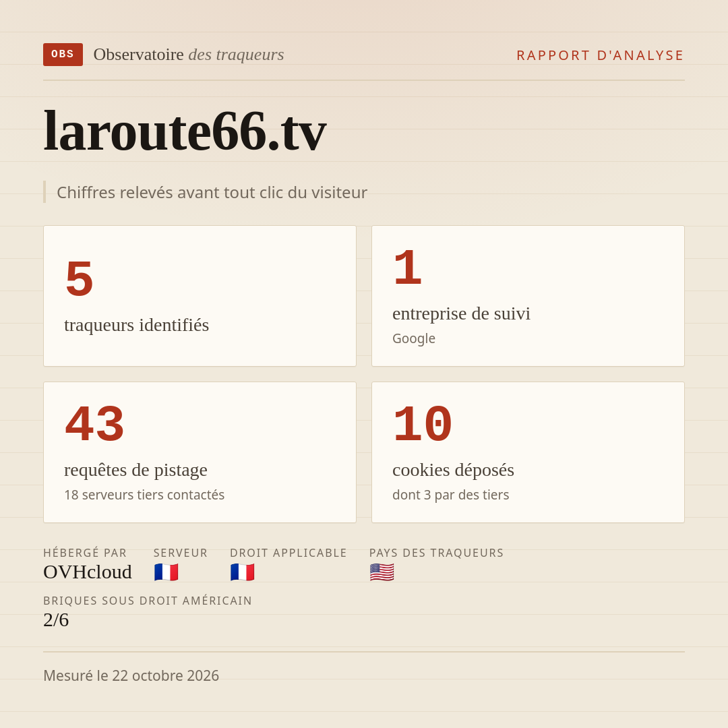
Task: Click the number 43 in requêtes card
Action: [95, 425]
